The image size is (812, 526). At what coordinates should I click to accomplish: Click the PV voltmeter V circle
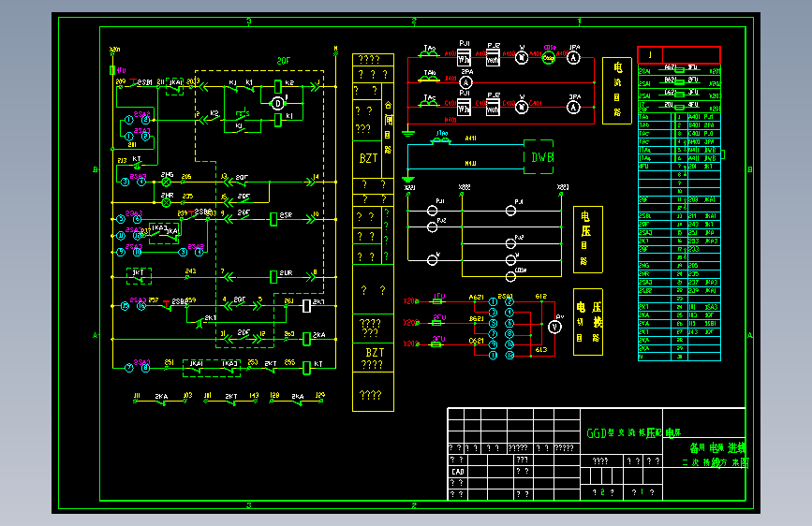[554, 327]
